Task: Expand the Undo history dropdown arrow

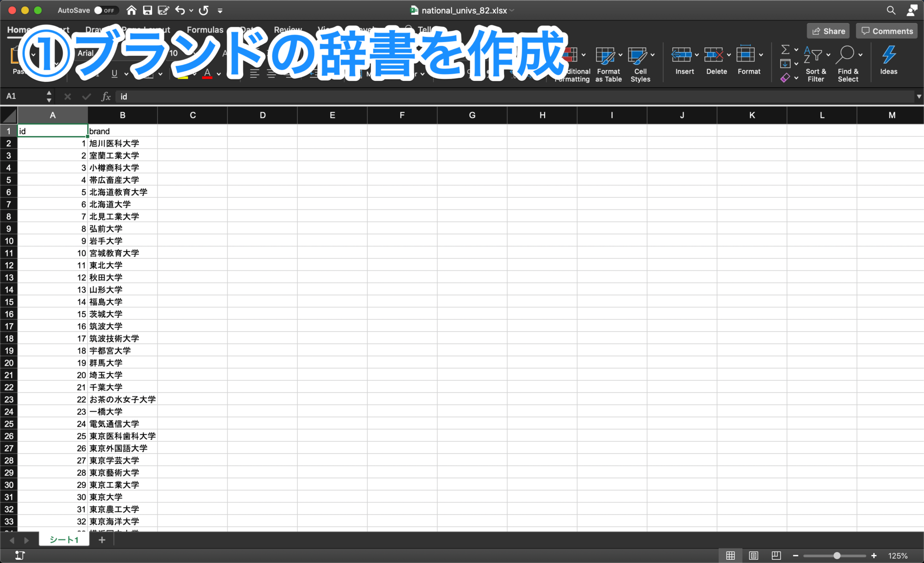Action: [x=191, y=10]
